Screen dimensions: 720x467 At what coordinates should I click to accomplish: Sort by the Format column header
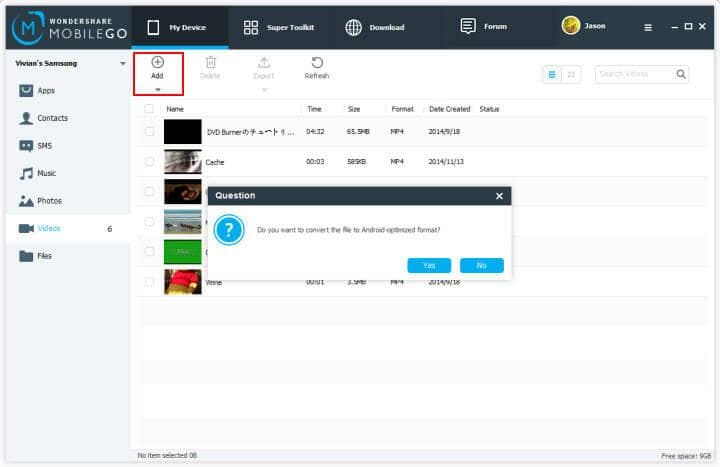[402, 109]
